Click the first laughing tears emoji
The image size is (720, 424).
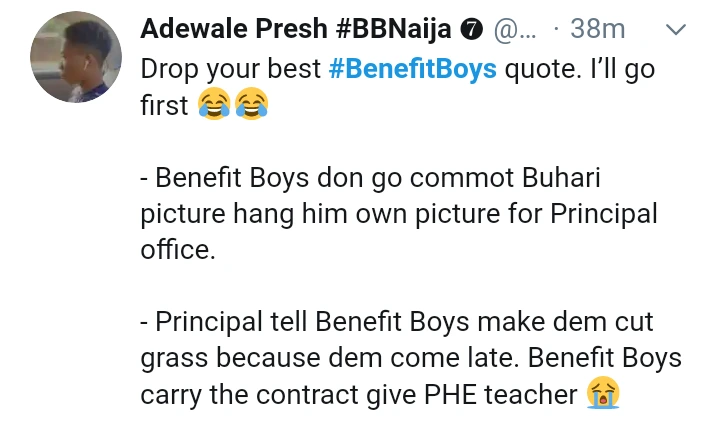click(214, 104)
